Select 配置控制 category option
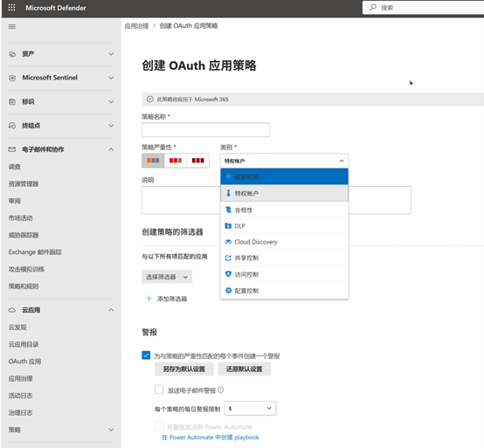Screen dimensions: 484x448 tap(284, 290)
